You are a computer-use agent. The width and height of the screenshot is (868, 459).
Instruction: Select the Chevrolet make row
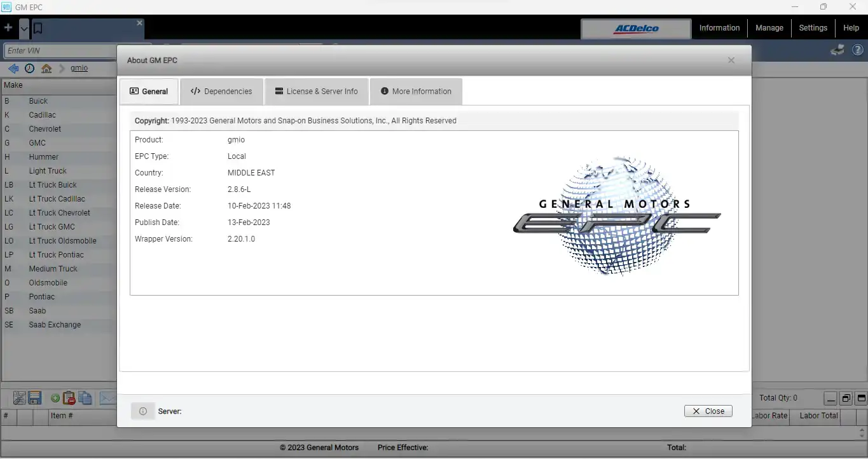coord(59,129)
